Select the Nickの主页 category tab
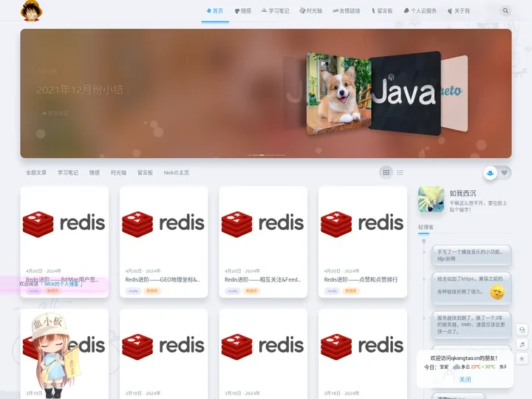This screenshot has width=532, height=399. tap(177, 172)
